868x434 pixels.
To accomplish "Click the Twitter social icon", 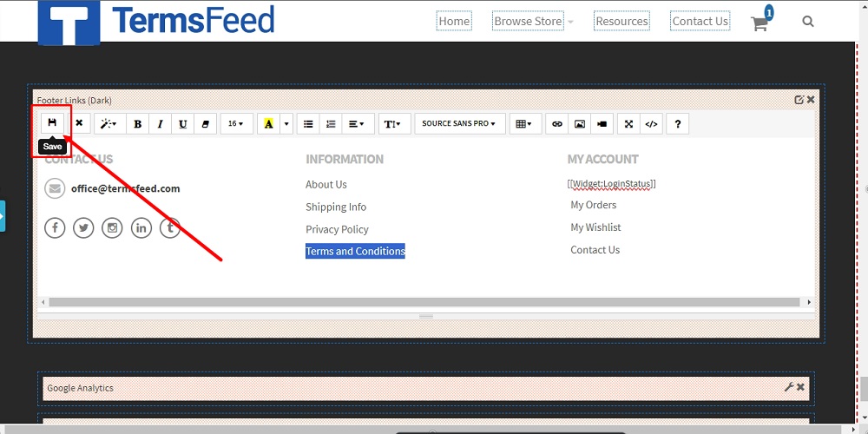I will coord(83,227).
